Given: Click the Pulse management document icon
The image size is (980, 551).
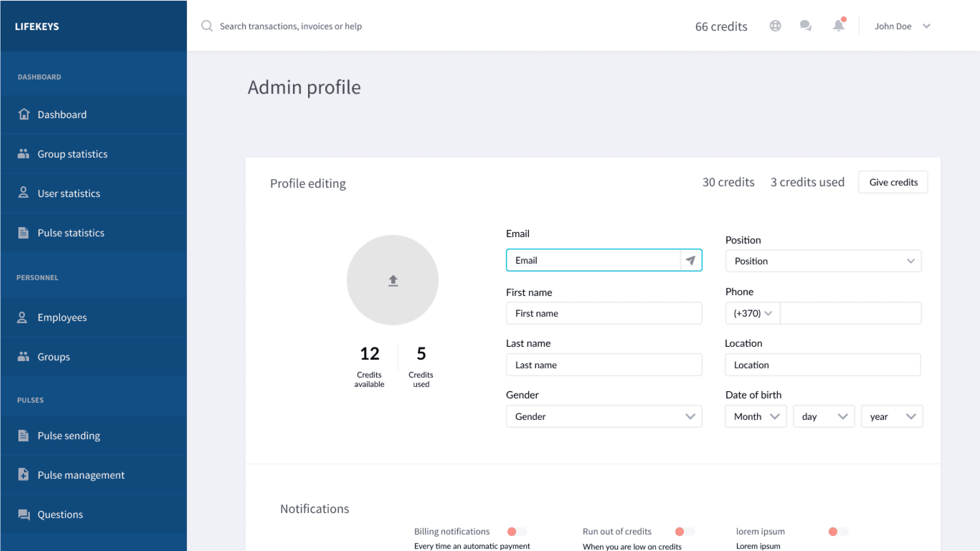Looking at the screenshot, I should click(x=23, y=475).
